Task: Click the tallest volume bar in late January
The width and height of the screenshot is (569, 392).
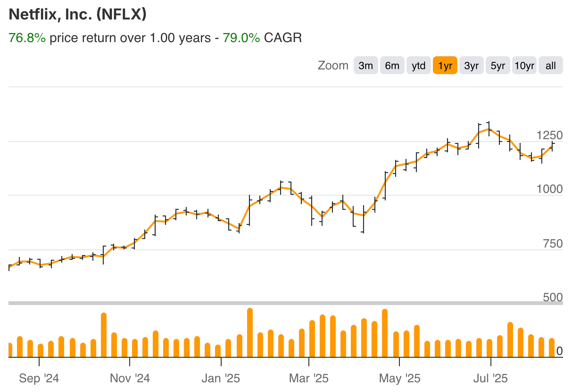Action: click(x=250, y=333)
